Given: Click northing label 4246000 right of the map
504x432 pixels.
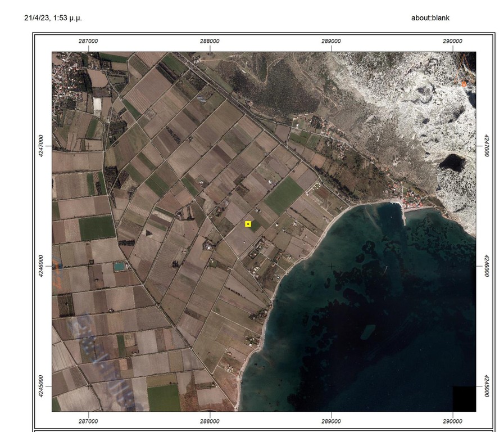Looking at the screenshot, I should pos(487,266).
